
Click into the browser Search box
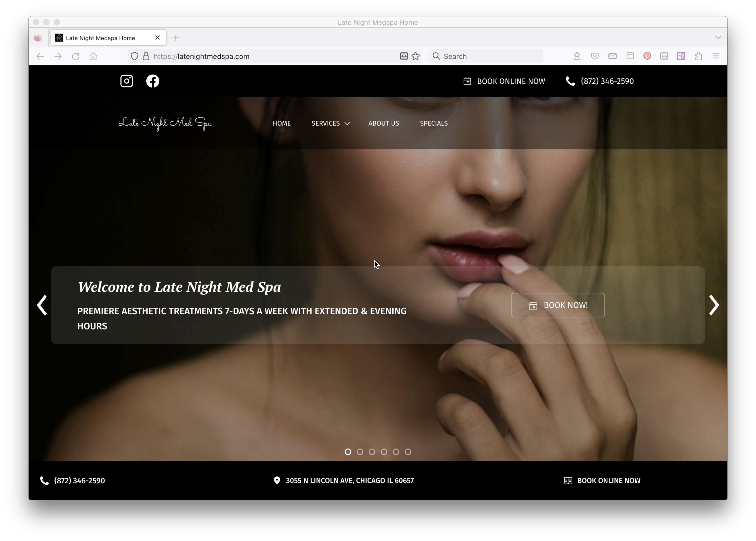coord(485,56)
